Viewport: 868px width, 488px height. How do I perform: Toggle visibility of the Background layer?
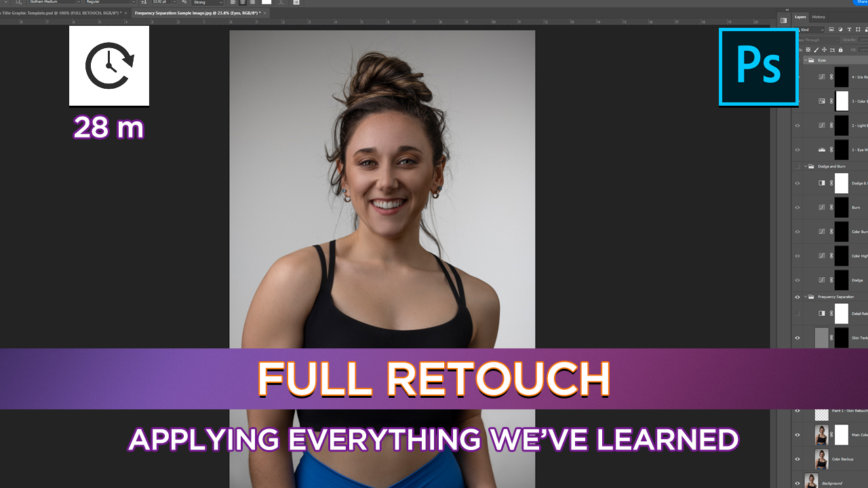(797, 484)
